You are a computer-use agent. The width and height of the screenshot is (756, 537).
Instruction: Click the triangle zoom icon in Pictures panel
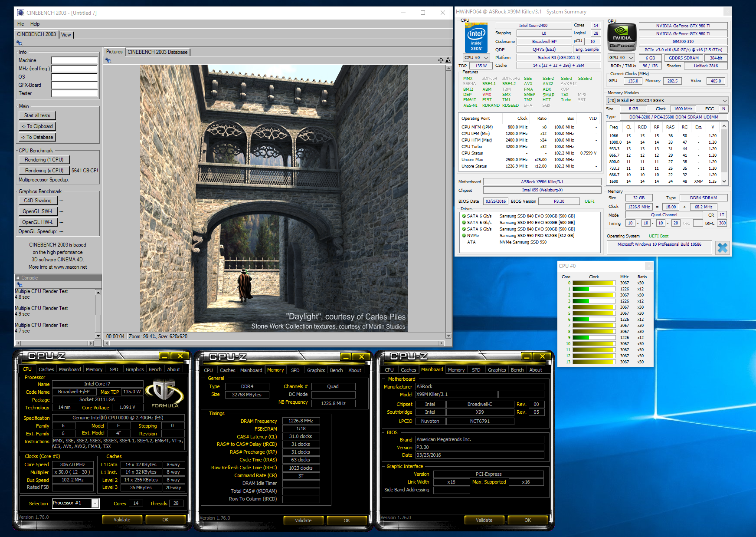click(448, 60)
